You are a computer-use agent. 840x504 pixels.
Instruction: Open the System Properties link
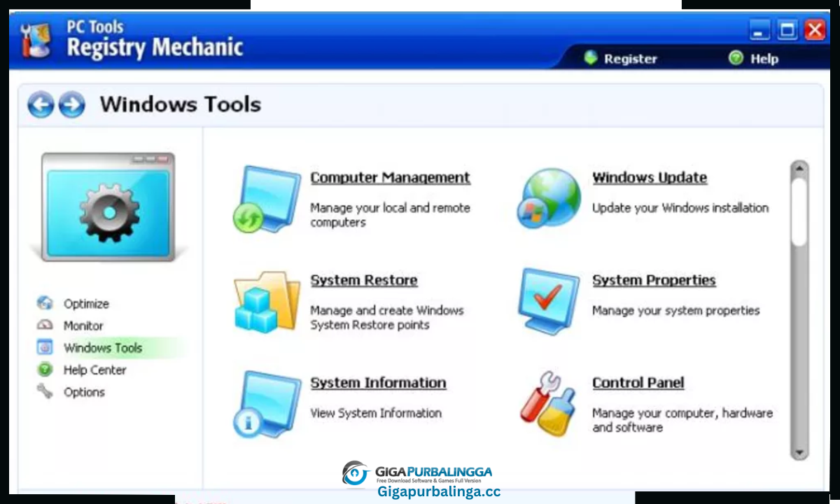point(654,280)
